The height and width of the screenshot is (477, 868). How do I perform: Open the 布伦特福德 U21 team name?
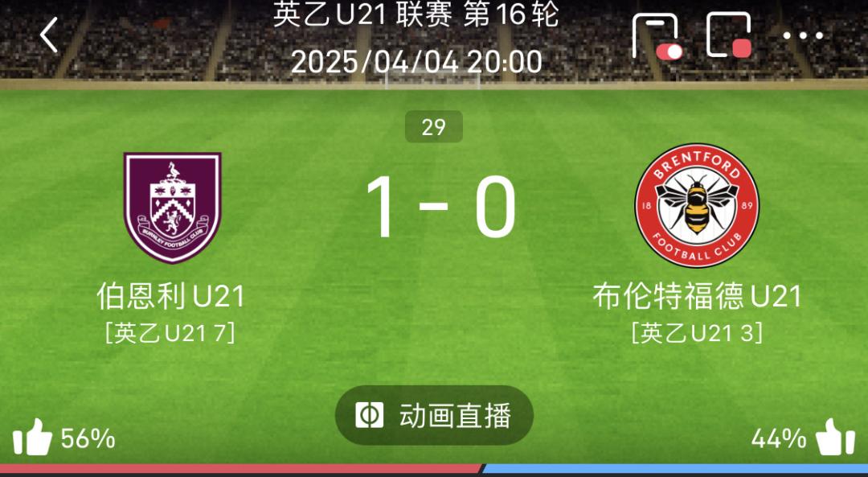[x=697, y=296]
